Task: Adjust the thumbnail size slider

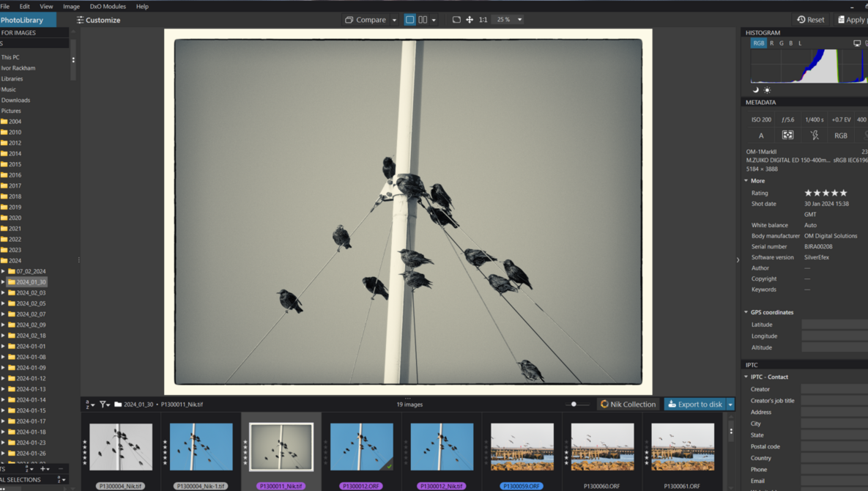Action: point(574,404)
